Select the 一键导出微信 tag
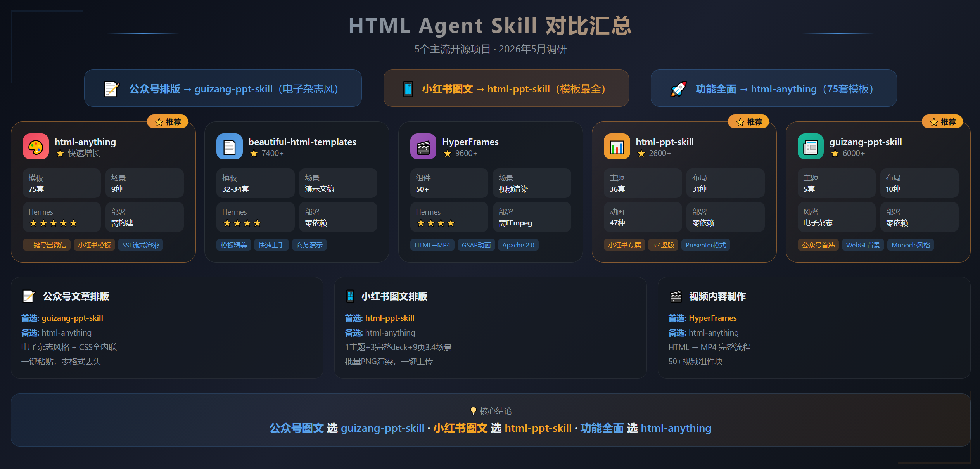 coord(47,245)
